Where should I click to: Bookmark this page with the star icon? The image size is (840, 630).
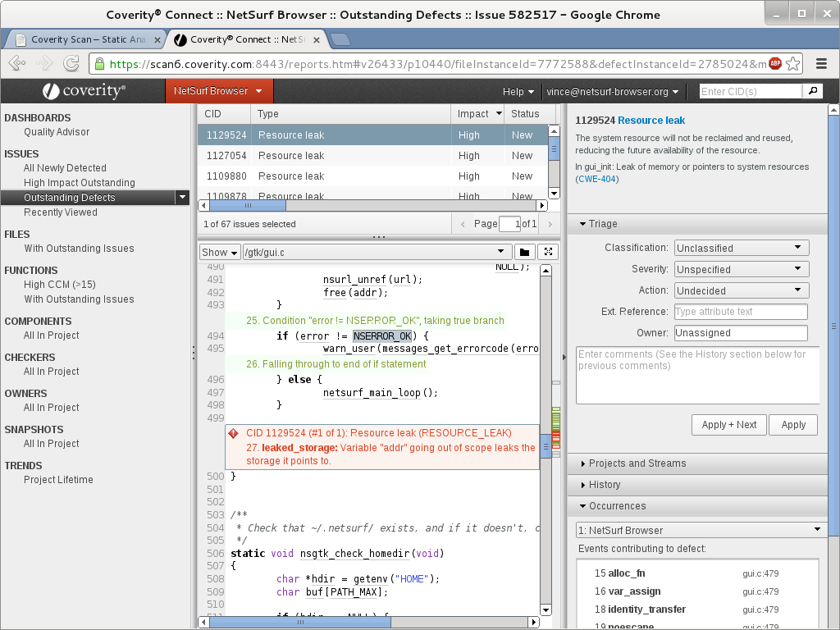tap(793, 64)
